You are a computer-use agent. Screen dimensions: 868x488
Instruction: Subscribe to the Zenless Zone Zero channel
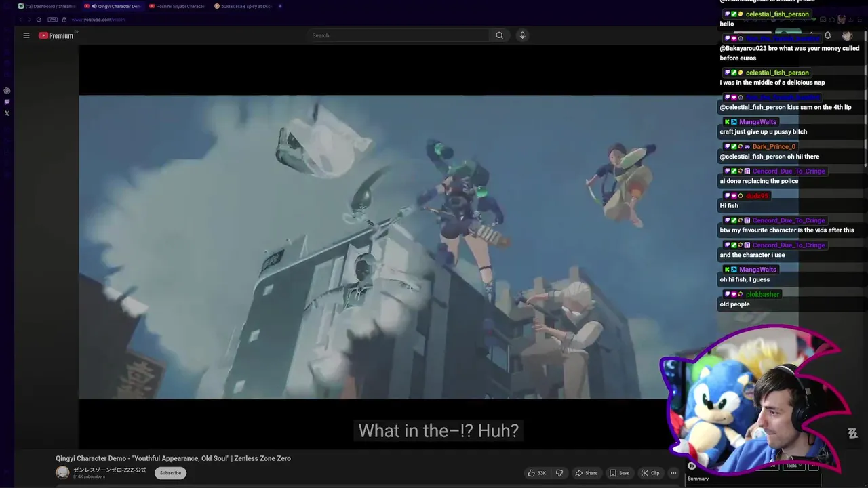(170, 473)
